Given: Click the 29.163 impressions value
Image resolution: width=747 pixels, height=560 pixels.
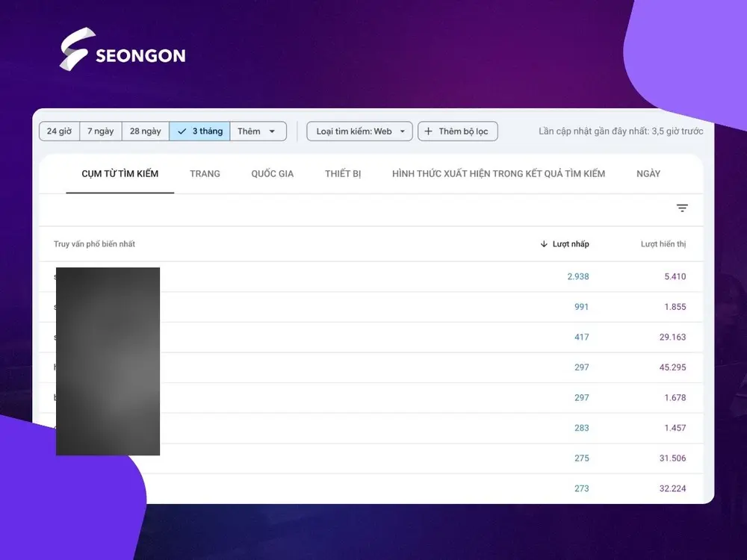Looking at the screenshot, I should pyautogui.click(x=673, y=337).
